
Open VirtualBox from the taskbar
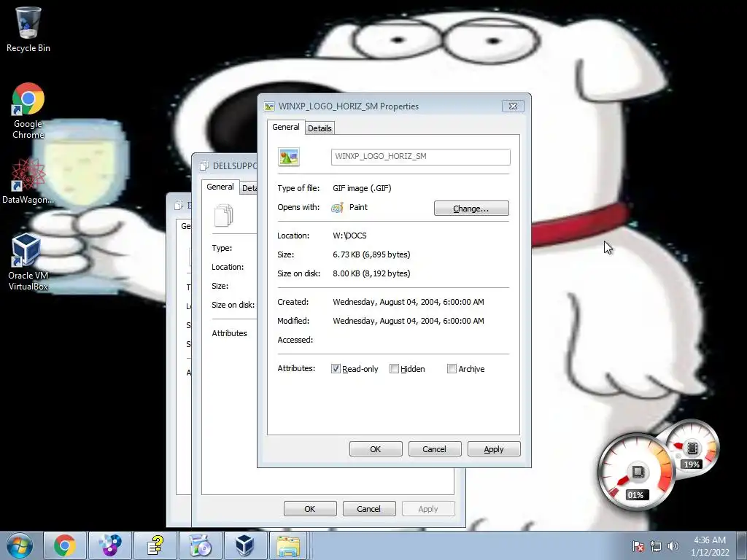pyautogui.click(x=245, y=545)
